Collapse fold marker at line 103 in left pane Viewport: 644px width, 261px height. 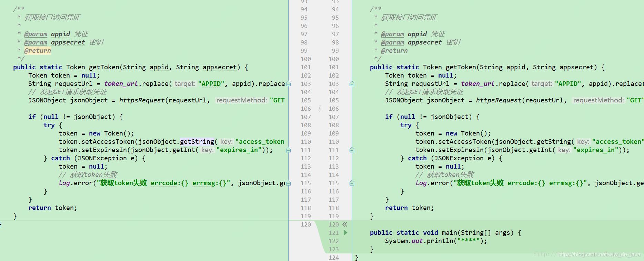pos(288,84)
